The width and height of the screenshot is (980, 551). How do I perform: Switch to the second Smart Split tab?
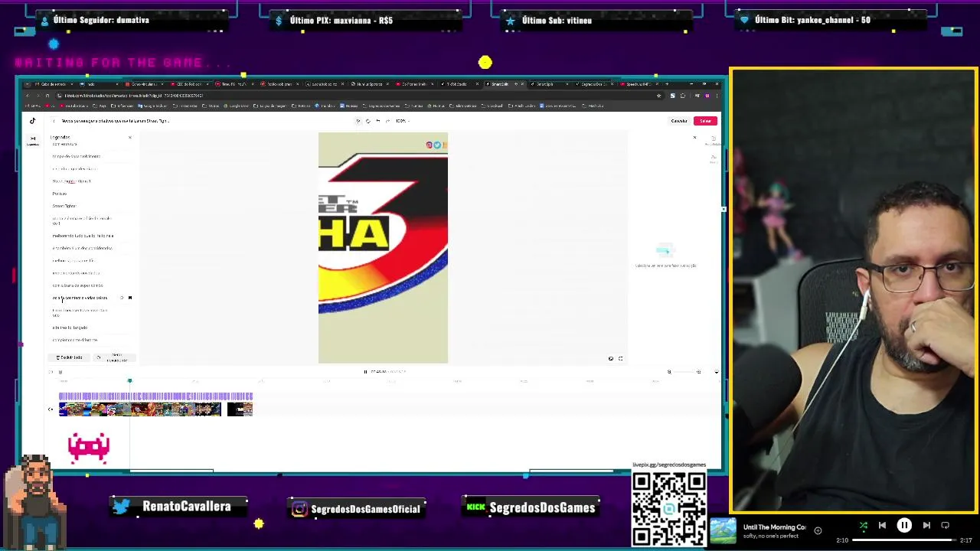(x=550, y=84)
